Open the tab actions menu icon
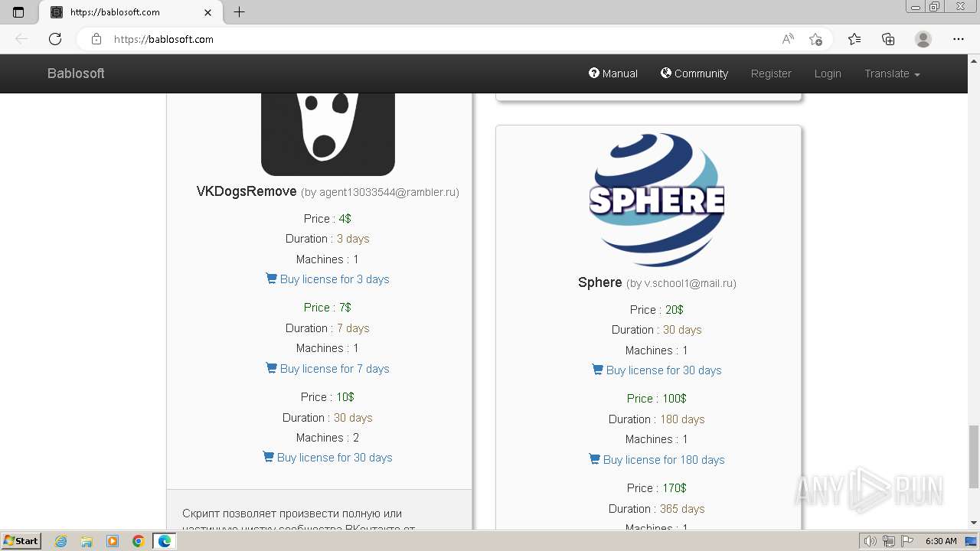 18,12
